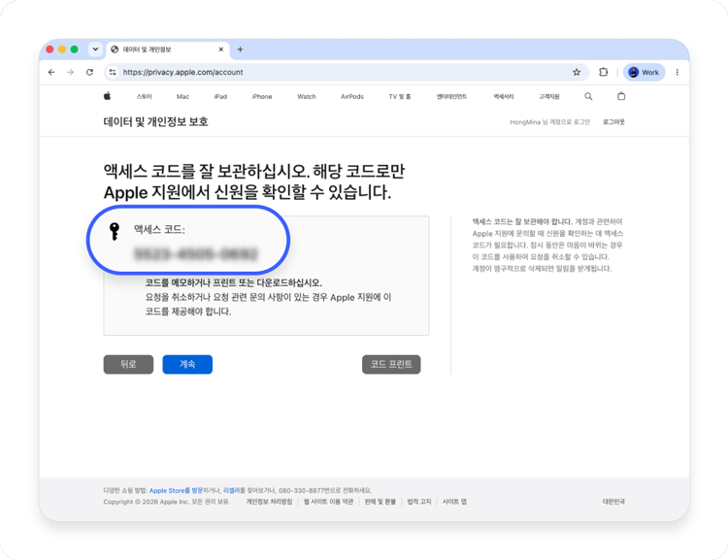Viewport: 728px width, 560px height.
Task: Go back with browser back arrow
Action: click(51, 72)
